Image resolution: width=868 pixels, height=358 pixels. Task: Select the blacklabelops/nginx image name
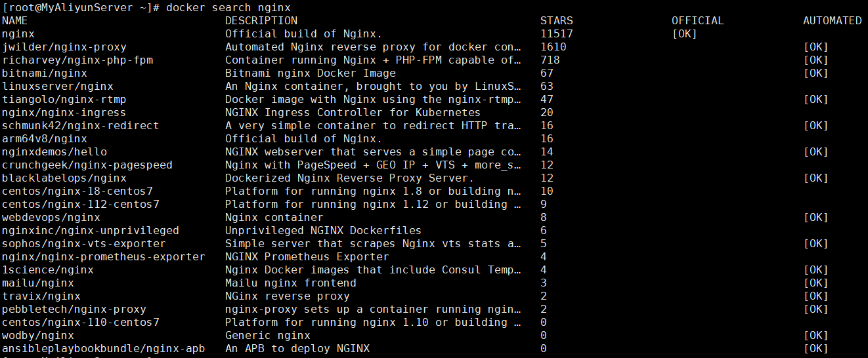64,178
